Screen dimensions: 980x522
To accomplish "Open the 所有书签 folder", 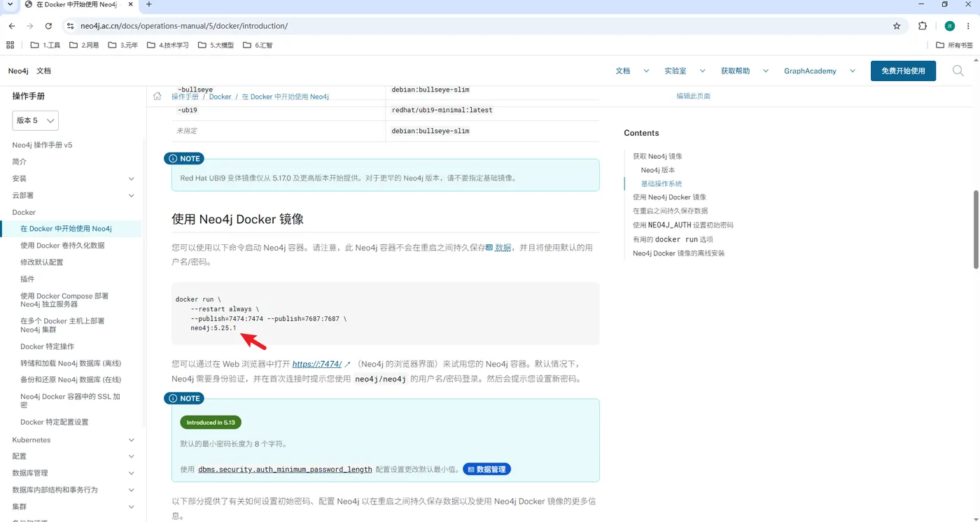I will (x=955, y=45).
